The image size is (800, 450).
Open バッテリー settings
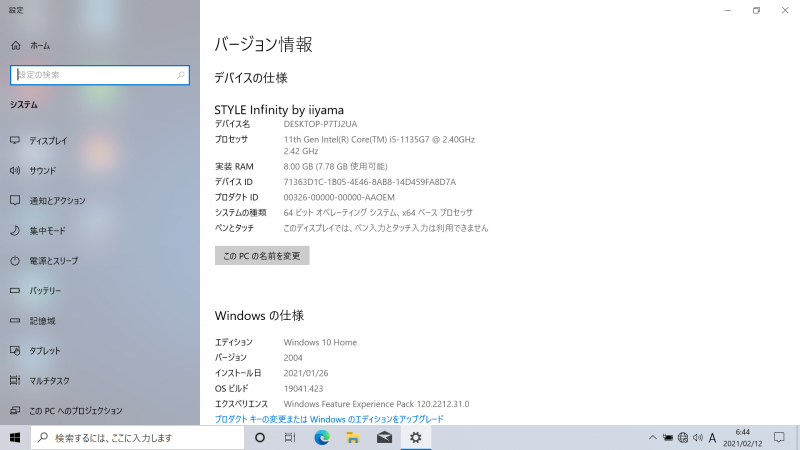36,291
